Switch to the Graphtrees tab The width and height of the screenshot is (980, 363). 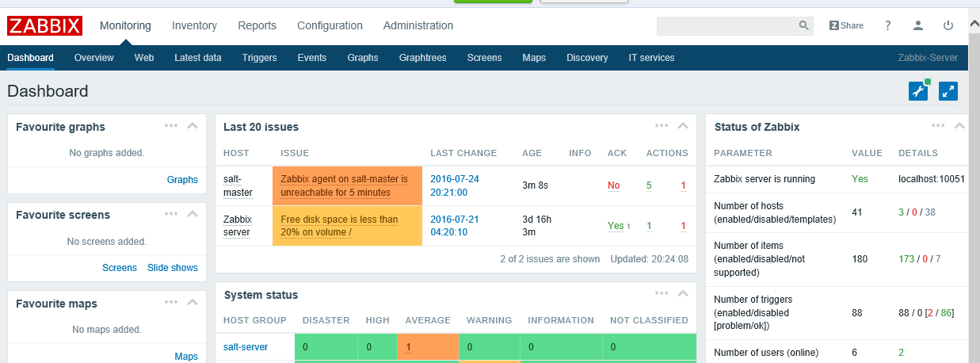423,58
